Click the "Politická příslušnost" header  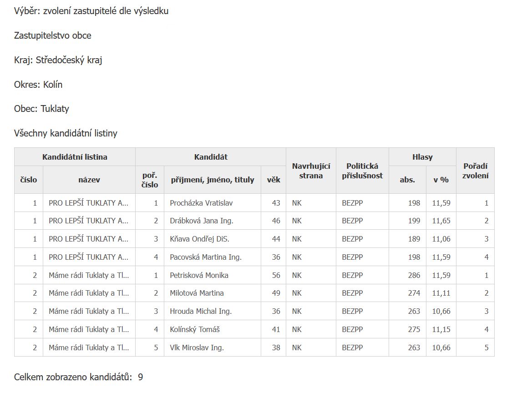pyautogui.click(x=362, y=171)
